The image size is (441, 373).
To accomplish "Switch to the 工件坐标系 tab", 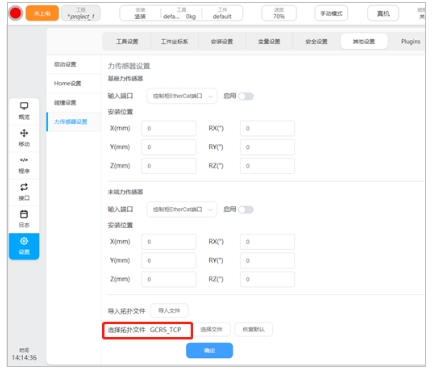I will click(x=174, y=42).
